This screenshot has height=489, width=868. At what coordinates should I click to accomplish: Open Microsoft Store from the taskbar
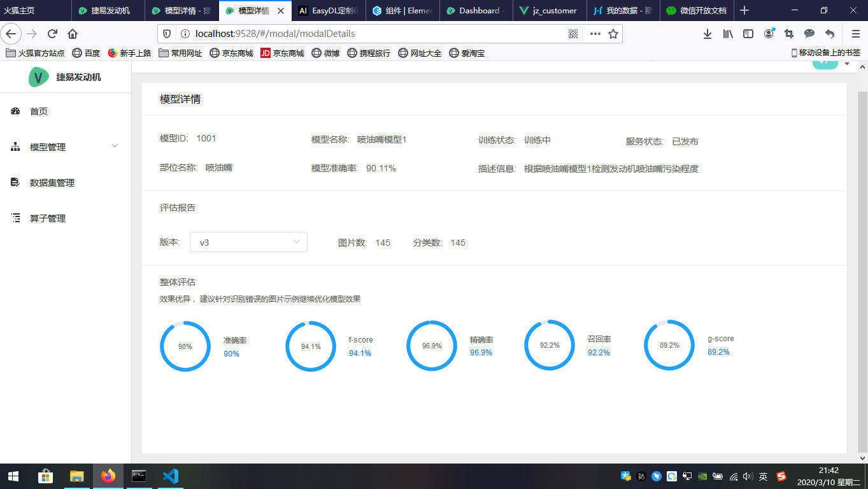pos(45,476)
